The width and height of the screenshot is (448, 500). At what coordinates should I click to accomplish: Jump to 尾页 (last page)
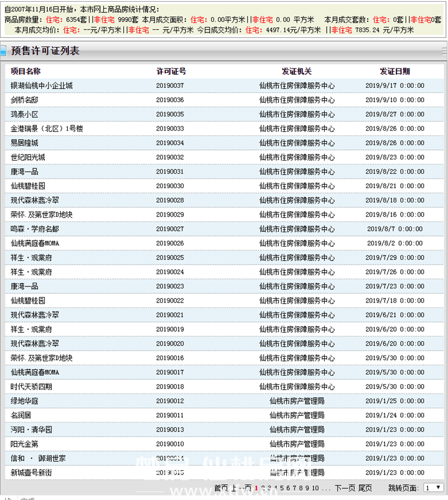pos(365,488)
